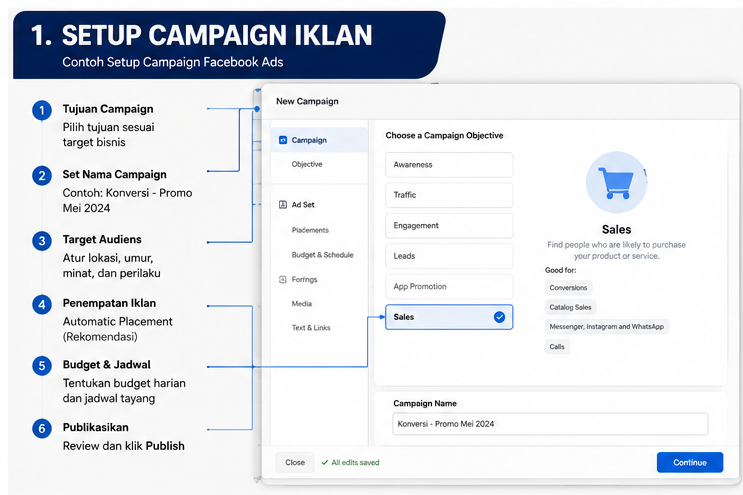Go to Objective in the sidebar

coord(307,164)
